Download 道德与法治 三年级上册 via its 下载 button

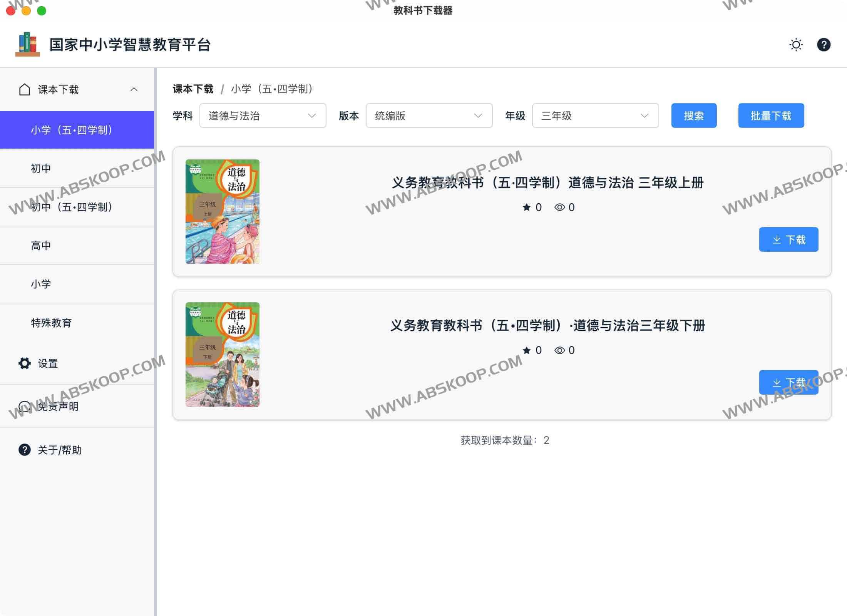click(x=788, y=239)
